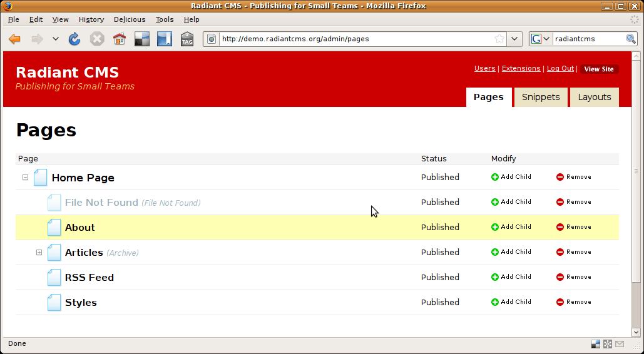Open the Delicious menu

tap(130, 19)
